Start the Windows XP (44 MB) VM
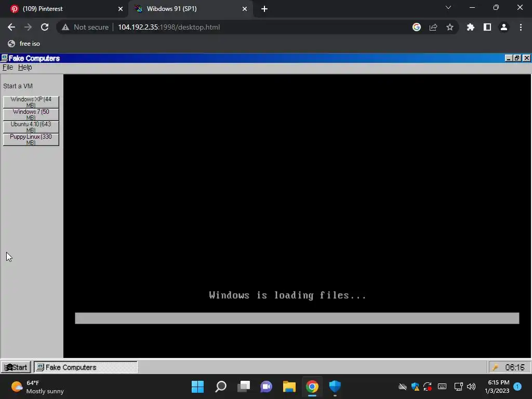This screenshot has width=532, height=399. tap(31, 102)
